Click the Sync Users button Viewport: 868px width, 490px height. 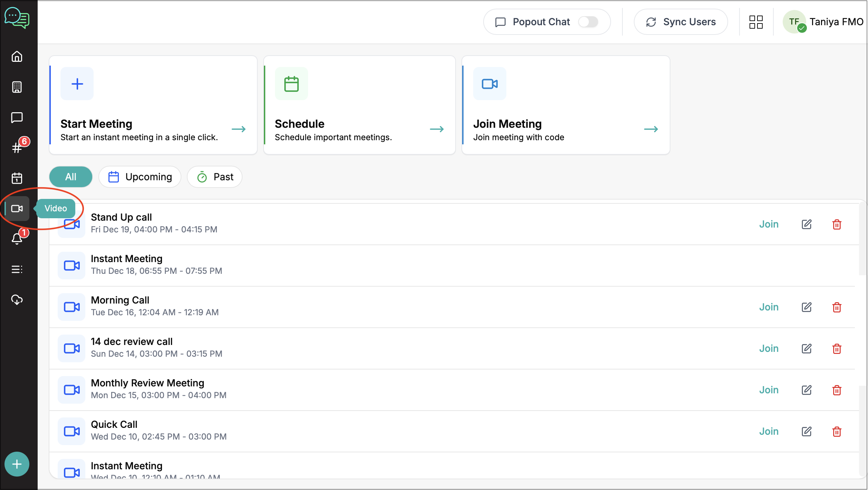click(680, 21)
